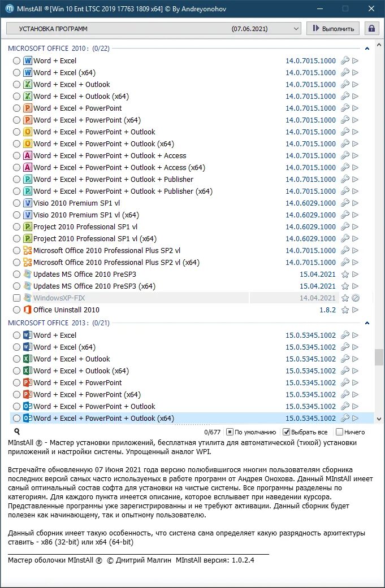Click the Access icon of Word + Excel + PowerPoint + Outlook + Access

27,156
